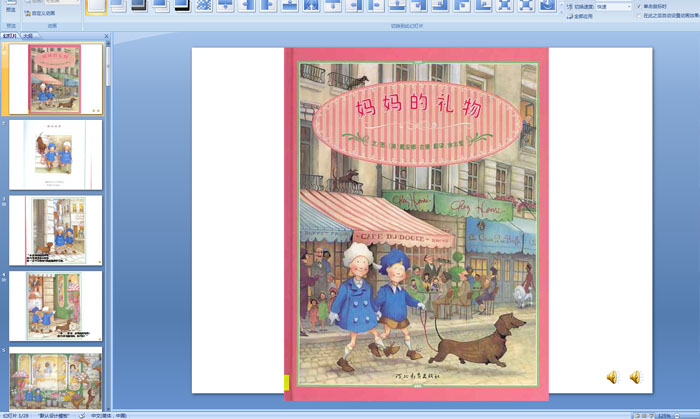Screen dimensions: 700x419
Task: Toggle 'Automatically After' checkbox for advancing slides
Action: coord(638,16)
